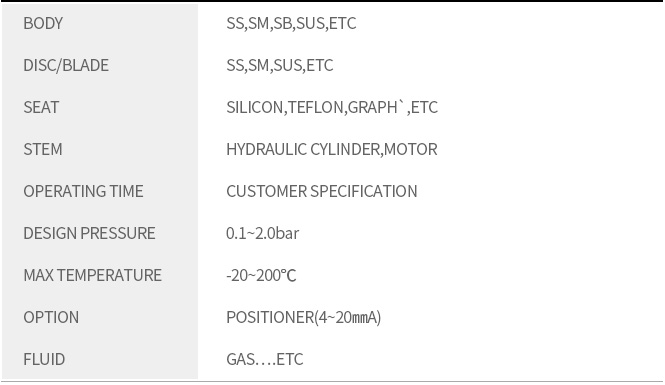
Task: Select the 0.1~2.0bar pressure value
Action: [x=263, y=233]
